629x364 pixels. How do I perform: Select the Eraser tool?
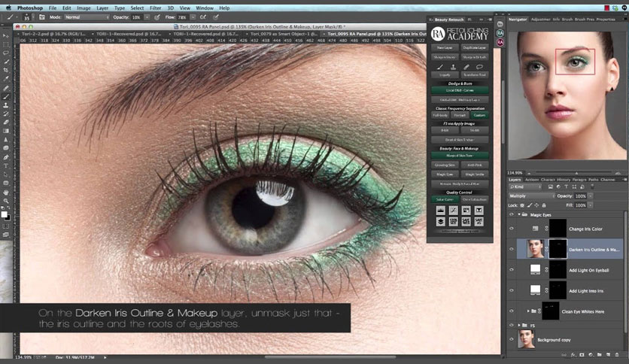click(6, 123)
